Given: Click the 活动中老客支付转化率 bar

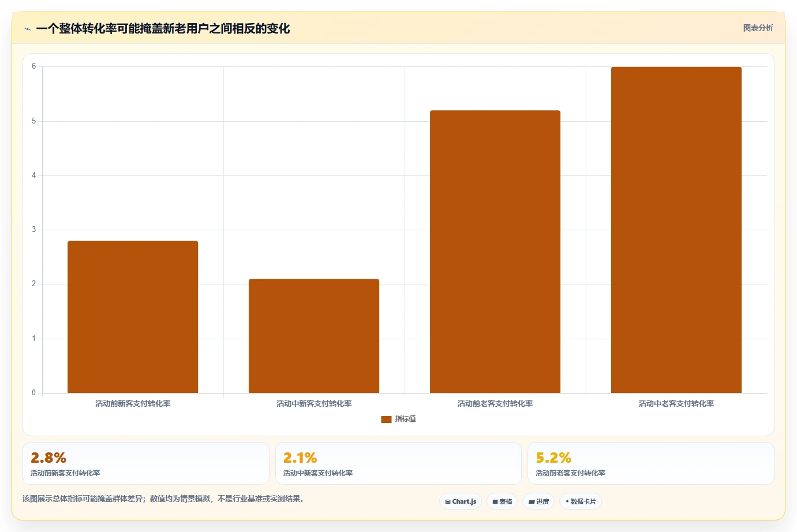Looking at the screenshot, I should tap(676, 230).
